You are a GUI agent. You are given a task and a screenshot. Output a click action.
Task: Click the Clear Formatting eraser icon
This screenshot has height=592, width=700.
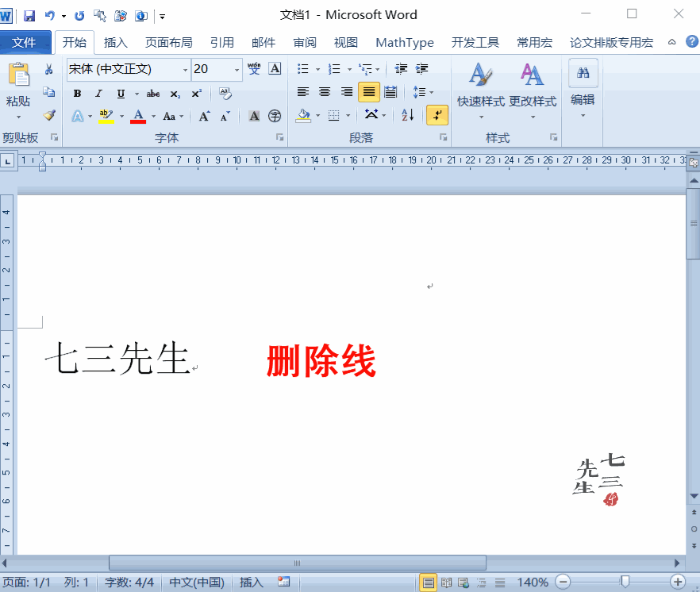[225, 93]
